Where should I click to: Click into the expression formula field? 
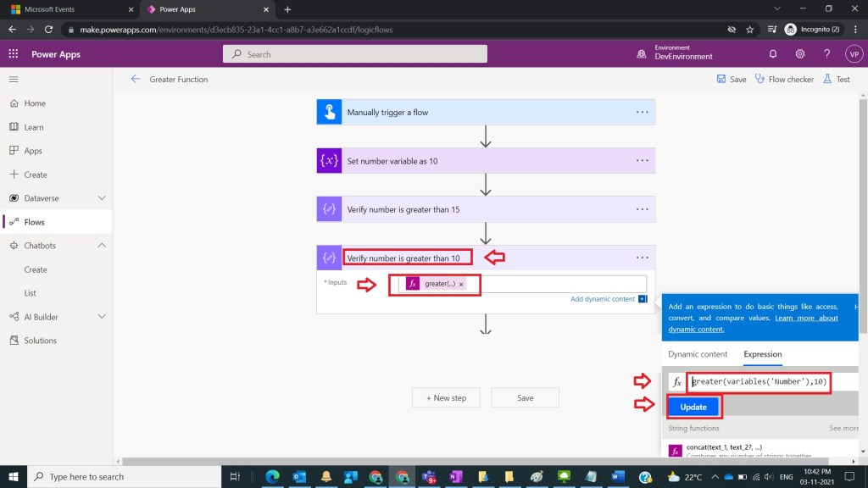click(759, 382)
